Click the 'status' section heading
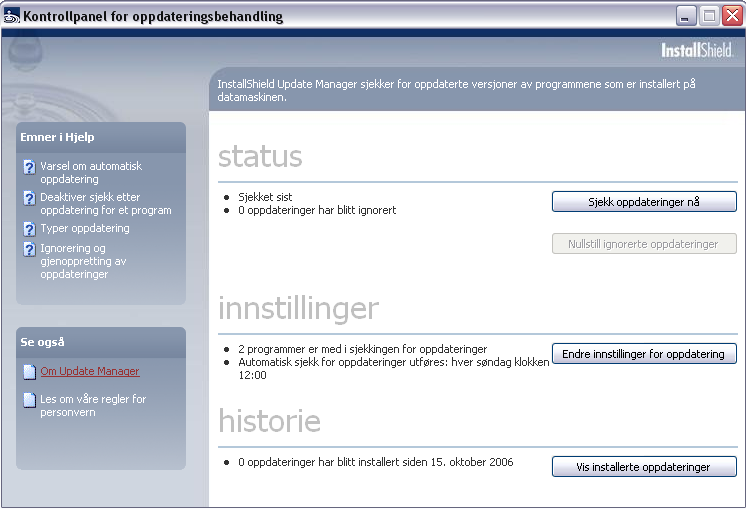Screen dimensions: 746x509 tap(260, 157)
